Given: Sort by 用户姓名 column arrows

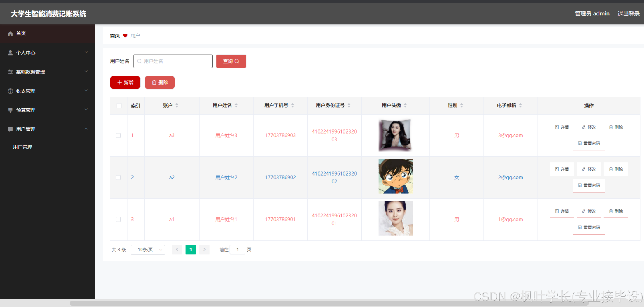Looking at the screenshot, I should coord(236,105).
